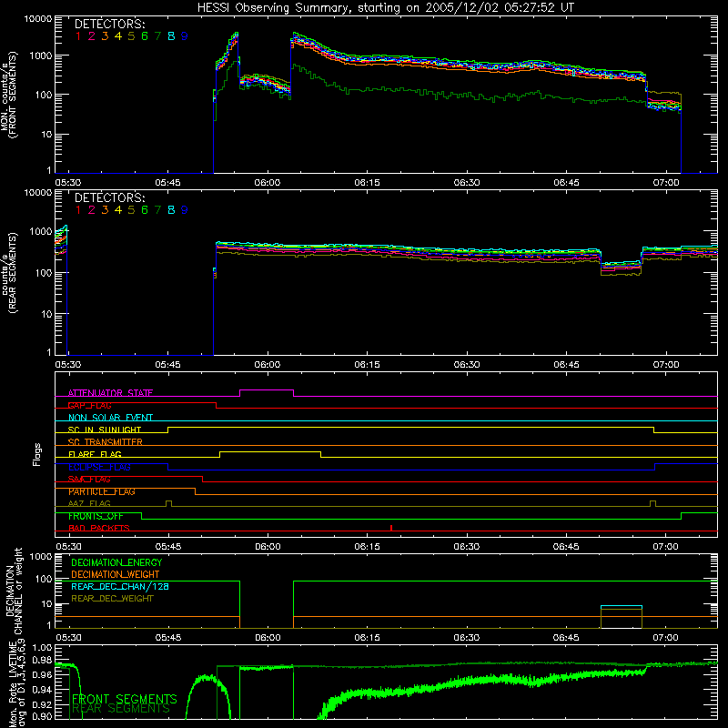Click the HESSI Observing Summary plot title
Screen dimensions: 728x728
(x=386, y=8)
